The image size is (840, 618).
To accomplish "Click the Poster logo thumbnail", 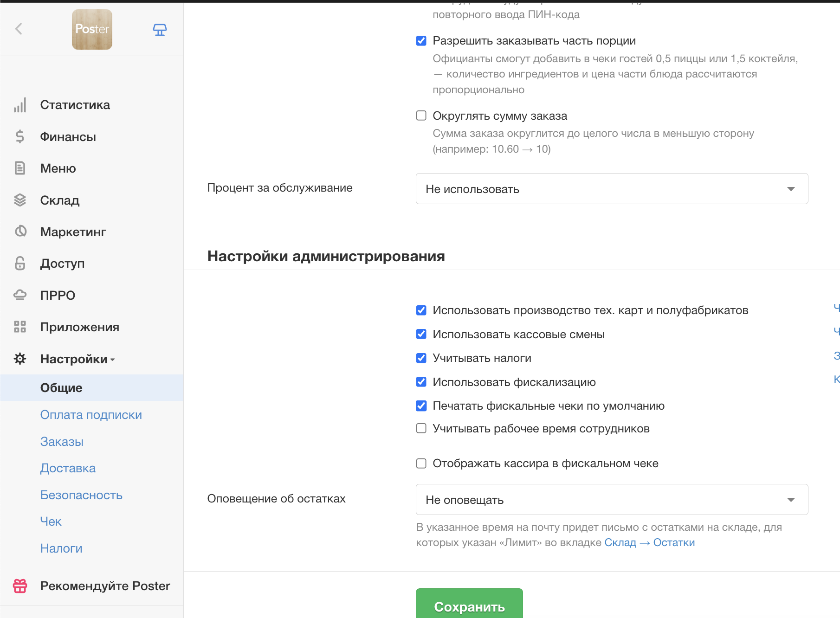I will [x=92, y=30].
